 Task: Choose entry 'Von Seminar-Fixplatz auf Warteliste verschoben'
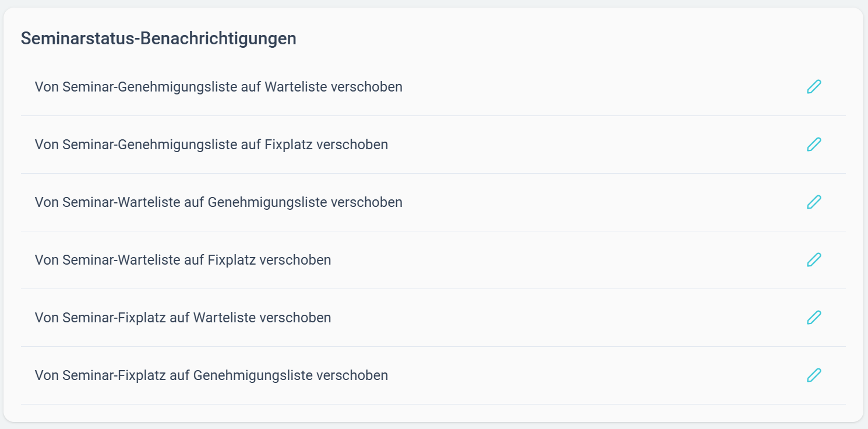click(x=183, y=318)
